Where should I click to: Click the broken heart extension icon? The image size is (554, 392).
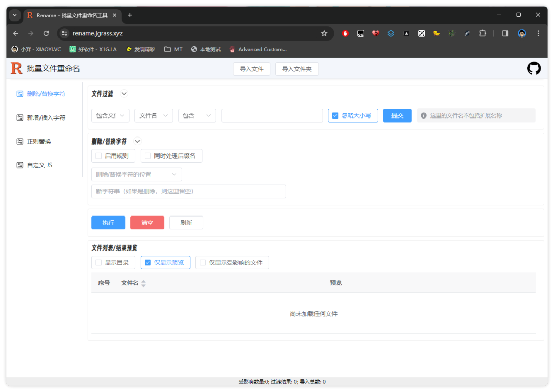[x=375, y=33]
